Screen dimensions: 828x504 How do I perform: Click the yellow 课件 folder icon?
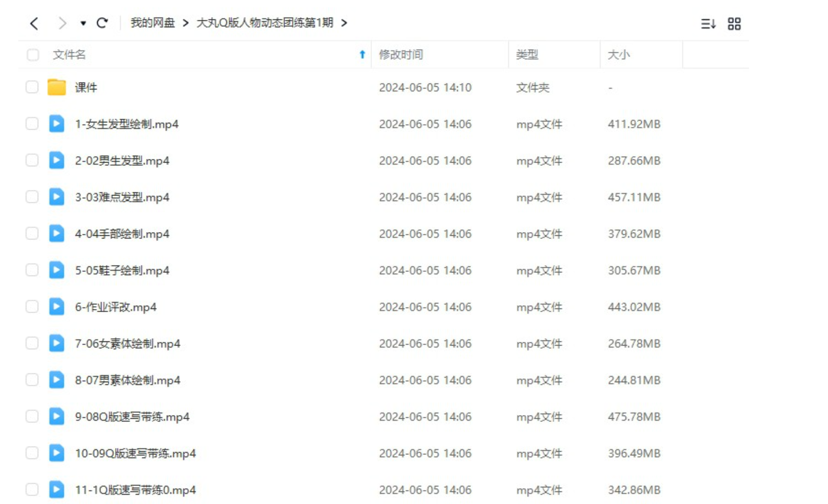coord(56,87)
